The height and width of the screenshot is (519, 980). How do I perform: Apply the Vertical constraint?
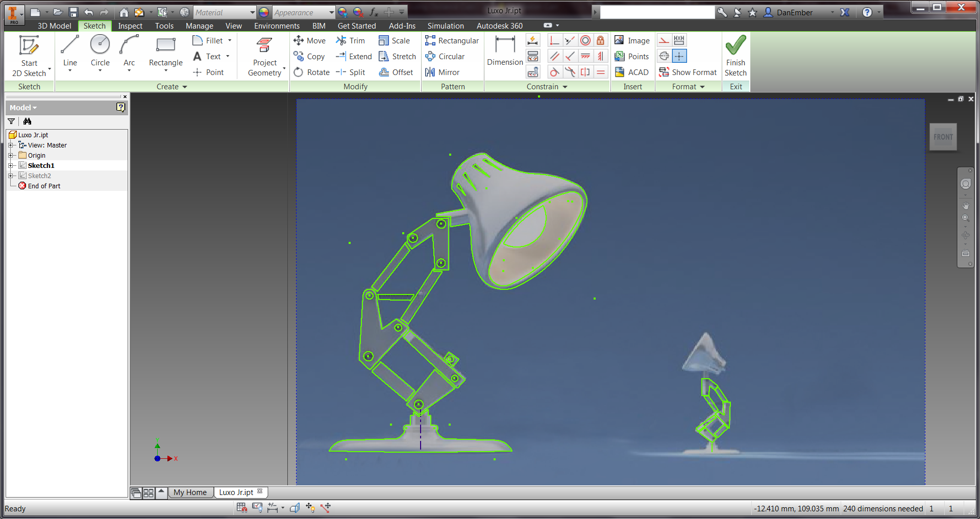click(x=601, y=56)
